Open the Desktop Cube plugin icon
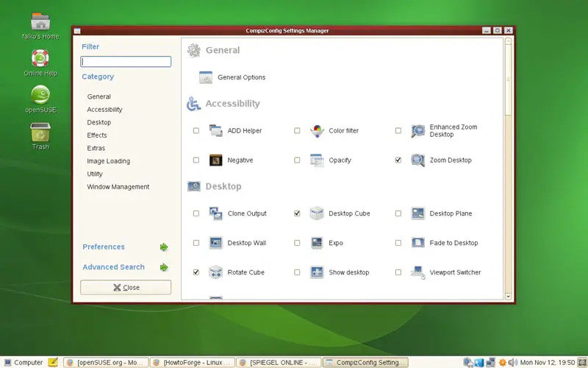The width and height of the screenshot is (588, 368). [317, 213]
